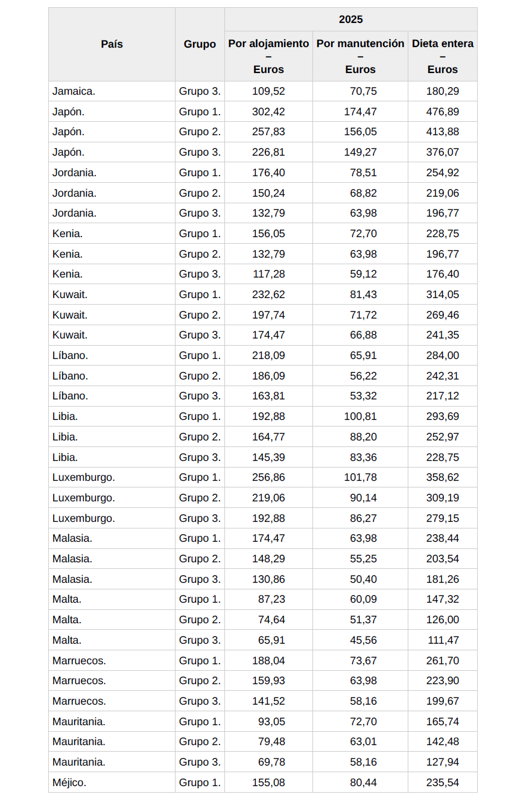The height and width of the screenshot is (809, 532).
Task: Select Kenia dieta entera value 228,75
Action: pyautogui.click(x=443, y=233)
